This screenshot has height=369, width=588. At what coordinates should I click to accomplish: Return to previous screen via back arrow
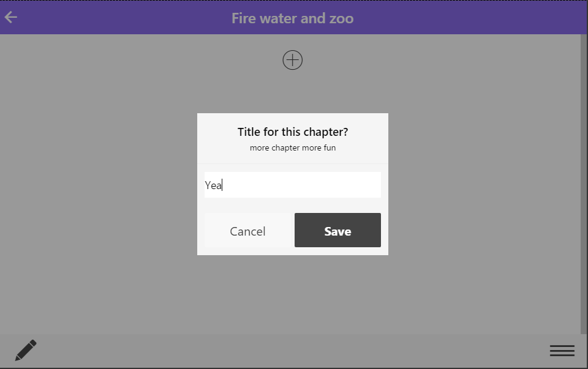point(11,18)
